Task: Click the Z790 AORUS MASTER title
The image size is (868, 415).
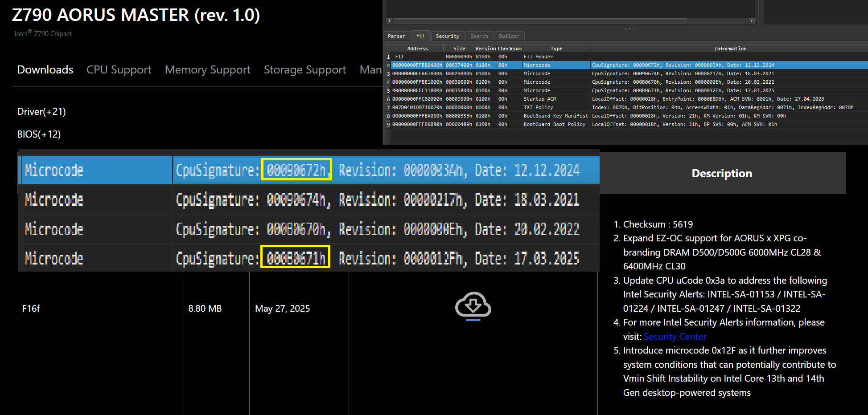Action: [x=136, y=15]
